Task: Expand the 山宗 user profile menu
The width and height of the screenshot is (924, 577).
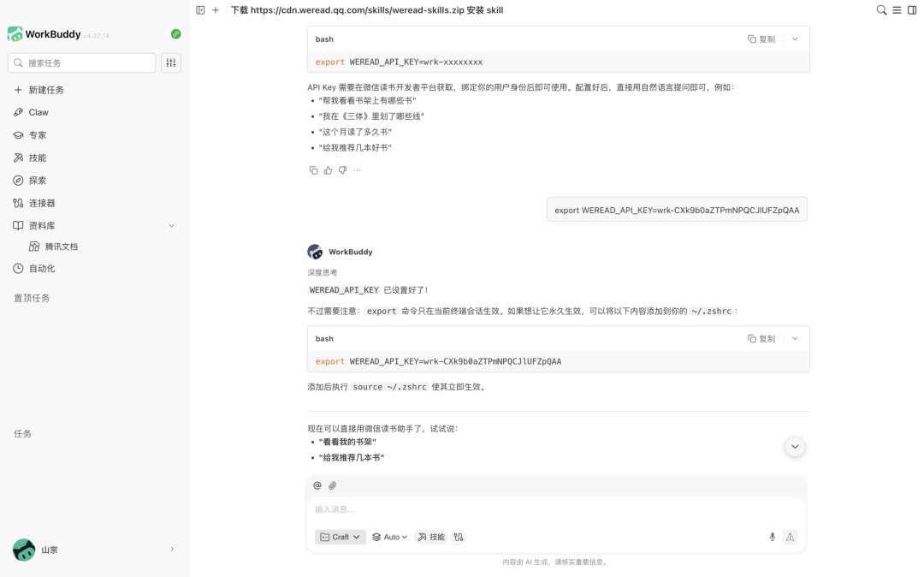Action: 172,550
